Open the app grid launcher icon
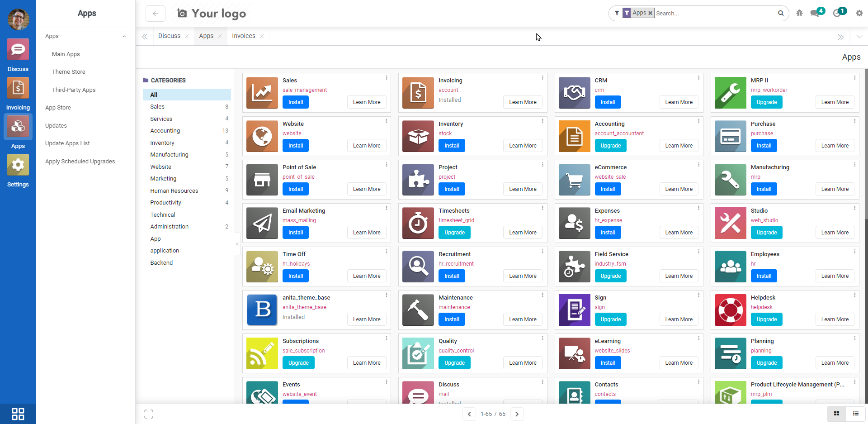The width and height of the screenshot is (868, 424). [x=18, y=414]
